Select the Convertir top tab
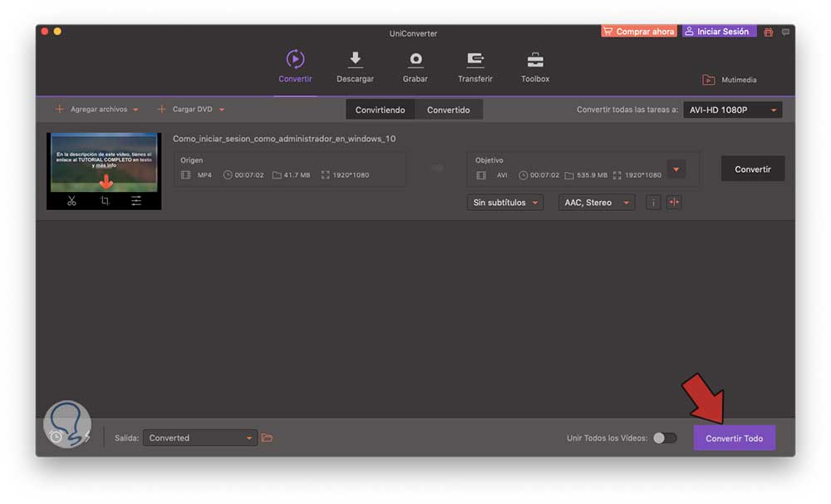This screenshot has height=504, width=831. [295, 66]
